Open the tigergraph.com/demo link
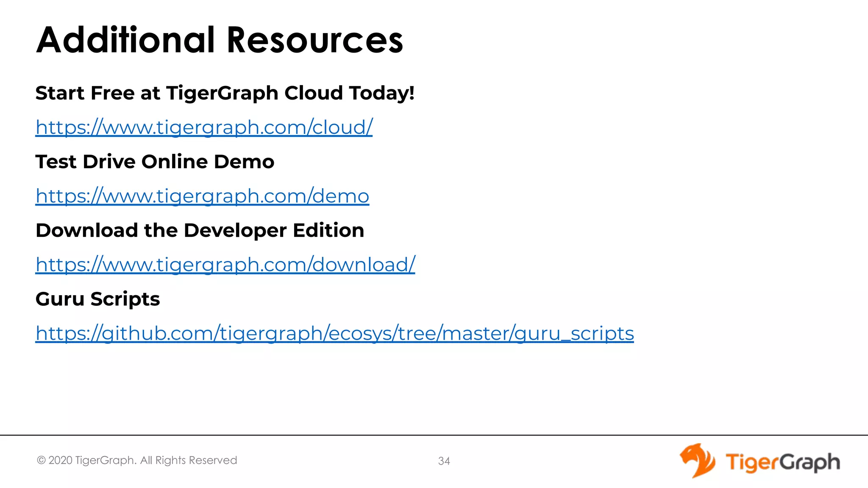Screen dimensions: 868x488 [202, 196]
